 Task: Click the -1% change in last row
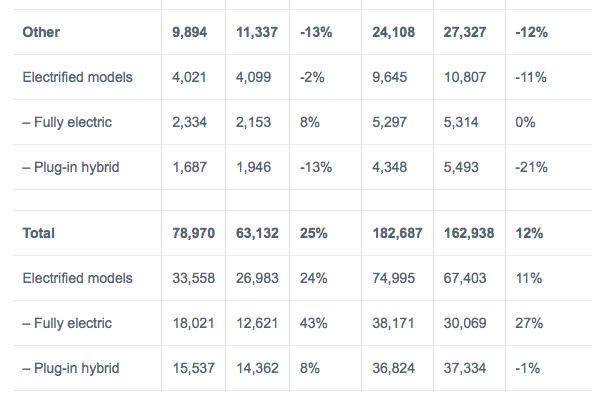click(528, 368)
